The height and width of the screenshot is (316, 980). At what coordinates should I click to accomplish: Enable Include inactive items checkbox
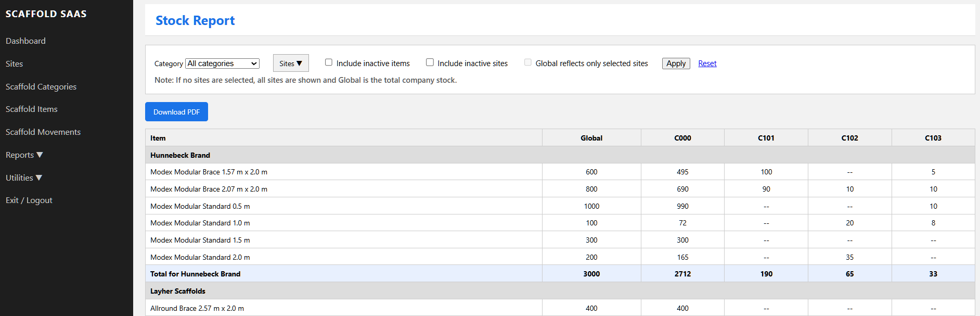pyautogui.click(x=329, y=62)
